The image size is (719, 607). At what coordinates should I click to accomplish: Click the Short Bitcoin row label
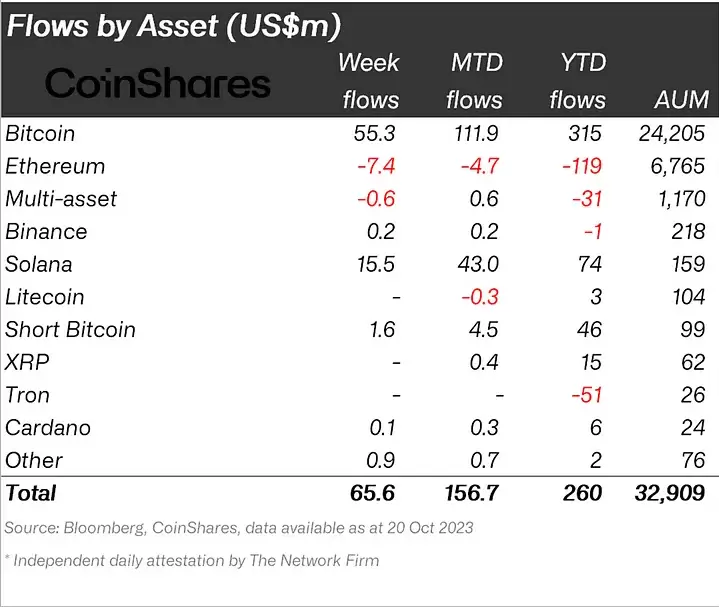70,330
